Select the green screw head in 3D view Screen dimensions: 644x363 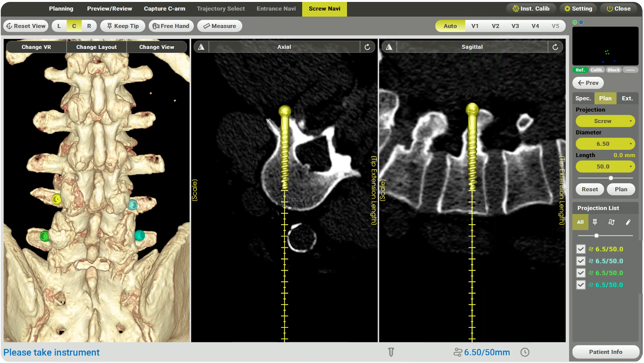[44, 236]
